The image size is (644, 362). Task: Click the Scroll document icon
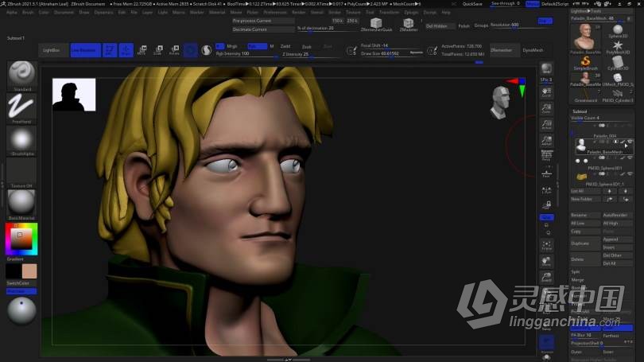pos(546,92)
